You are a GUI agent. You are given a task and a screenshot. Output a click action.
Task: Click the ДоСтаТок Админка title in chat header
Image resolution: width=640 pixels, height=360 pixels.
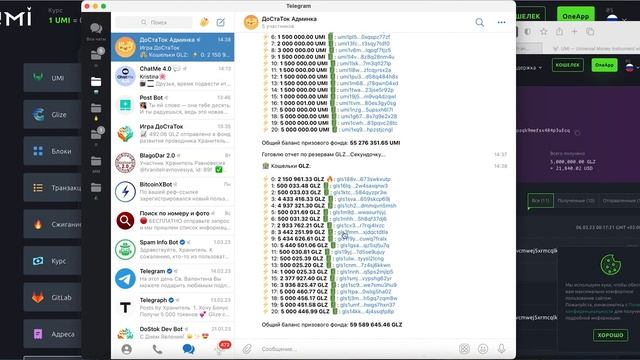pos(289,19)
